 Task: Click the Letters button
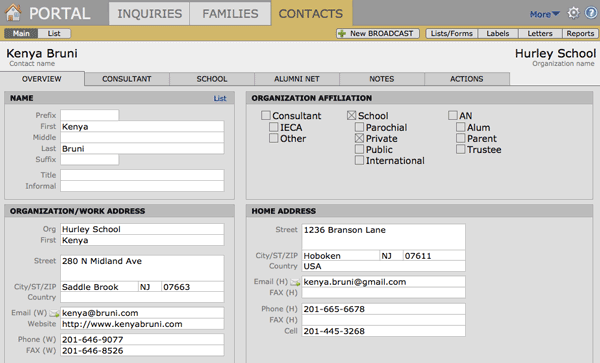point(540,34)
